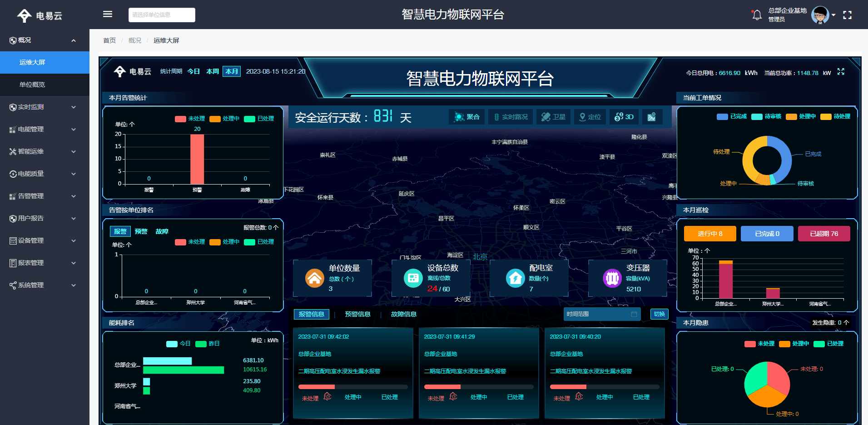Click the 配电室 house icon
868x425 pixels.
[x=515, y=278]
